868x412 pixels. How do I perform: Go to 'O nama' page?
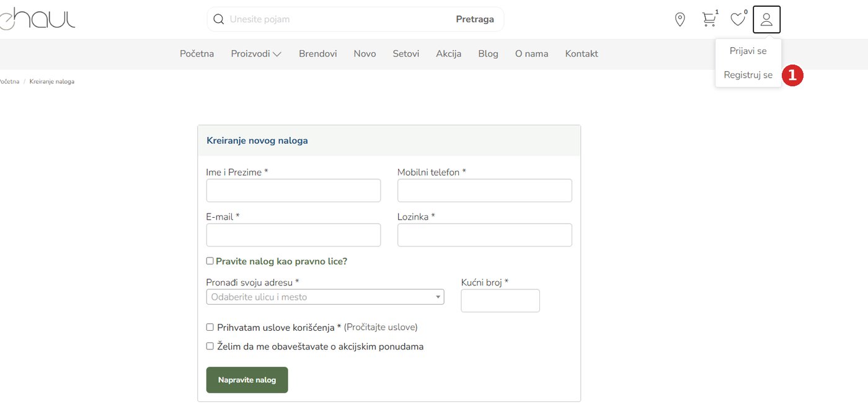coord(531,54)
